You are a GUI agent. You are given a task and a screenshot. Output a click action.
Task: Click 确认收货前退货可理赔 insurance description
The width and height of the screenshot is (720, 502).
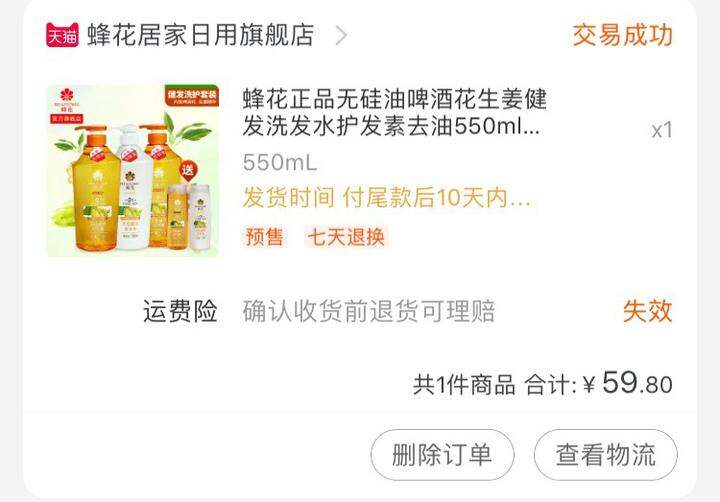point(369,311)
